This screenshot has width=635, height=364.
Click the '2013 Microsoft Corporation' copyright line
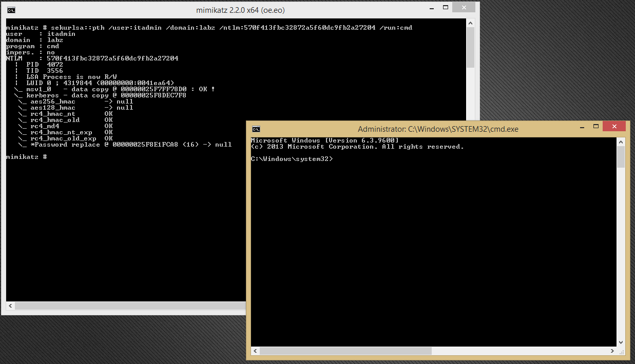(357, 147)
